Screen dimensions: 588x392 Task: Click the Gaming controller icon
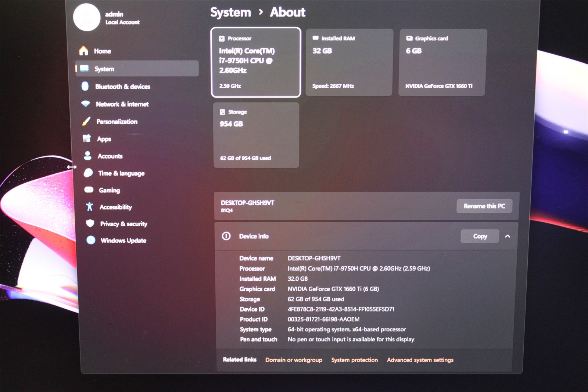click(89, 190)
